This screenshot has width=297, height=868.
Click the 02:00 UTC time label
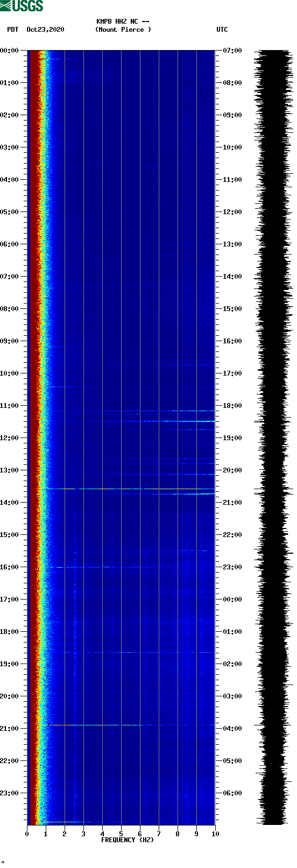pos(232,664)
